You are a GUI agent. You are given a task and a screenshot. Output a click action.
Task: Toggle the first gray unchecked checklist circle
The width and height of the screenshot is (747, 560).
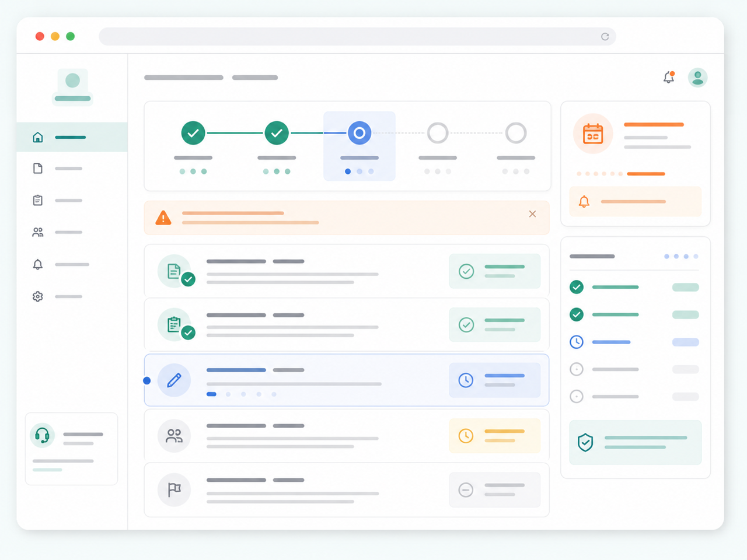[577, 369]
